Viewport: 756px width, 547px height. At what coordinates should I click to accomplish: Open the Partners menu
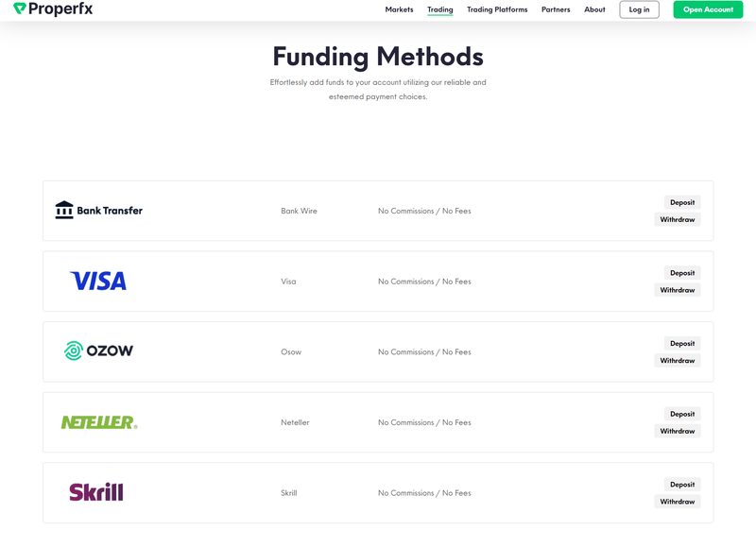pyautogui.click(x=556, y=9)
